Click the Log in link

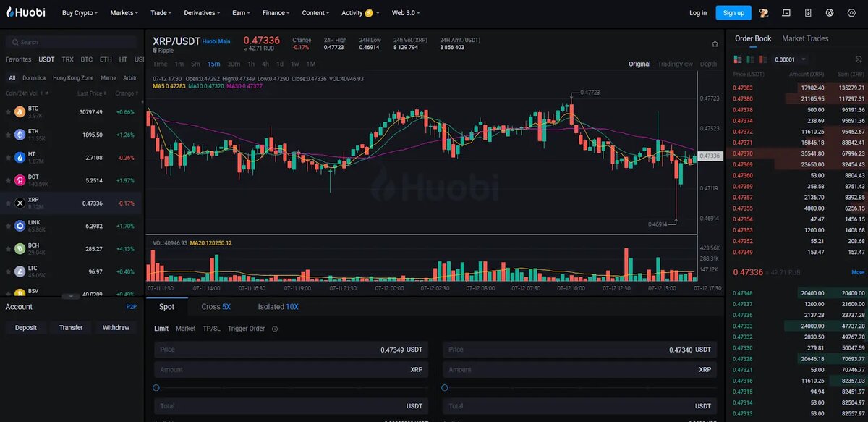tap(698, 12)
